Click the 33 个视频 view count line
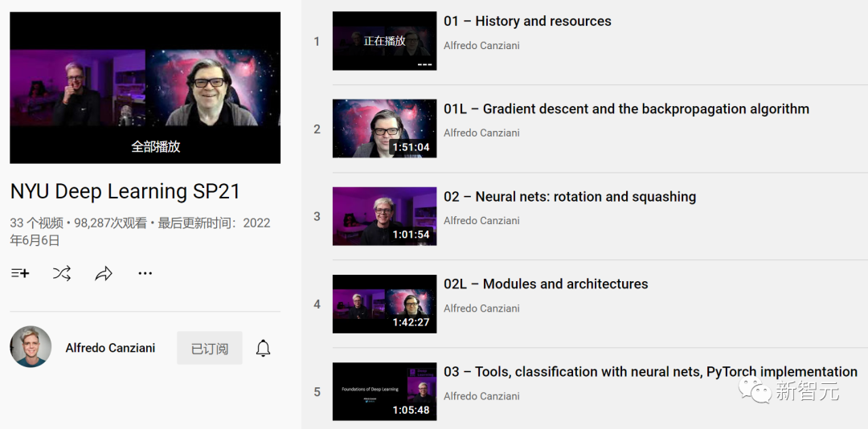This screenshot has width=868, height=429. (140, 231)
